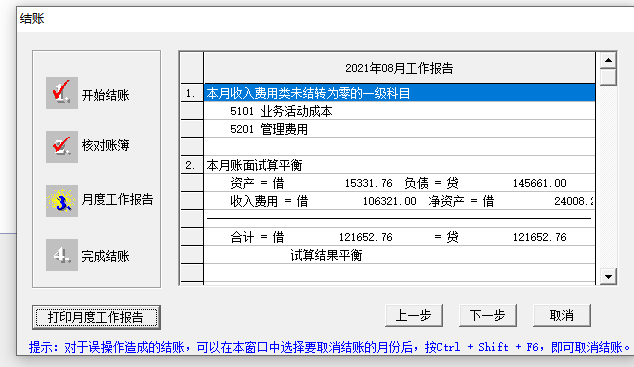Click the report header 2021年08月工作报告

(399, 68)
